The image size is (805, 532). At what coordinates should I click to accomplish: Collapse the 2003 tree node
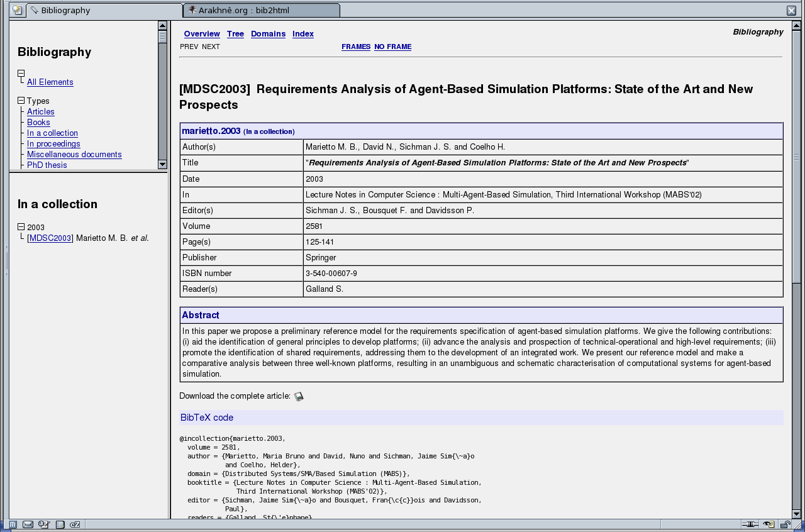point(21,227)
